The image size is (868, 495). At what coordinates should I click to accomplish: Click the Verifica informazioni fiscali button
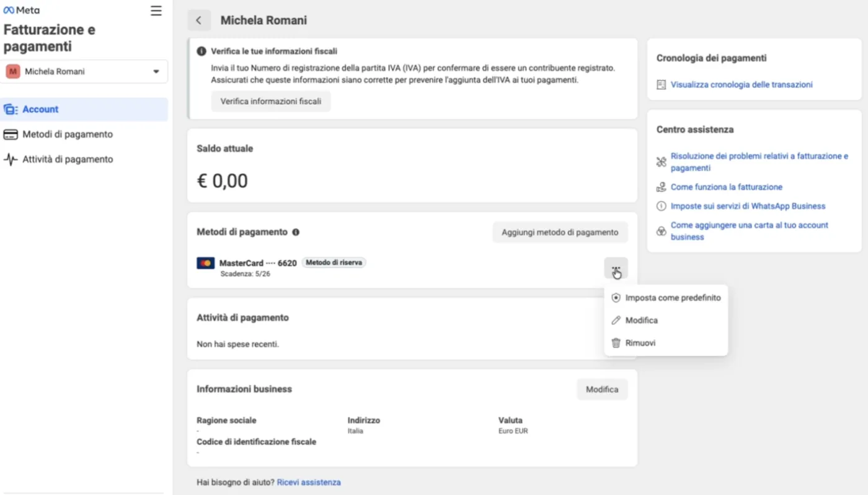271,101
